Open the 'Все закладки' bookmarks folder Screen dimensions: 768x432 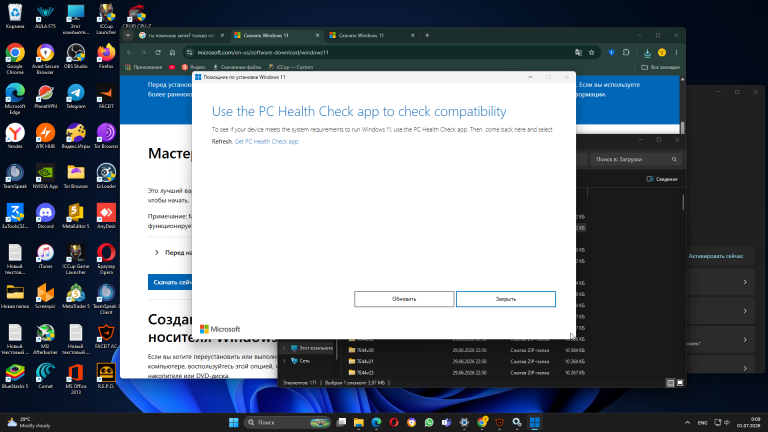[660, 67]
